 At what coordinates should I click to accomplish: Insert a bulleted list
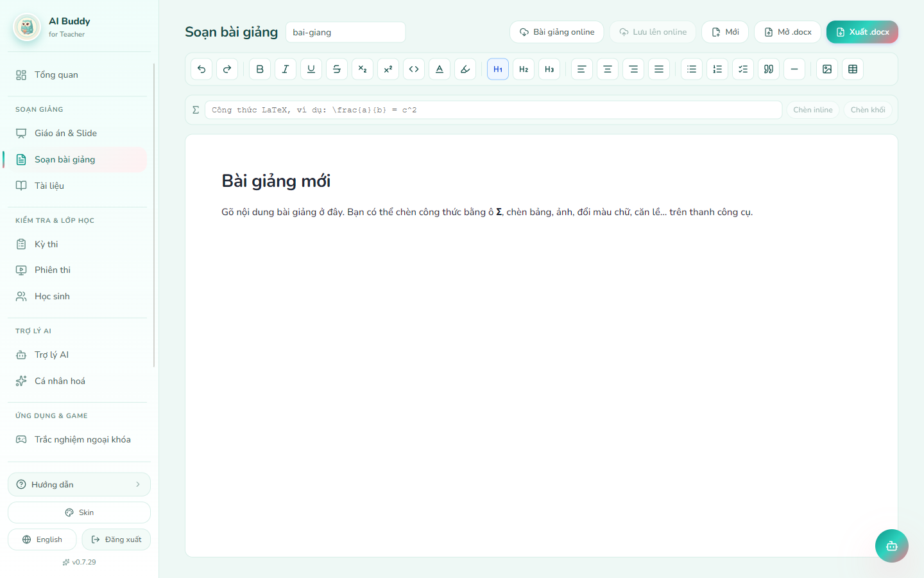pyautogui.click(x=692, y=69)
